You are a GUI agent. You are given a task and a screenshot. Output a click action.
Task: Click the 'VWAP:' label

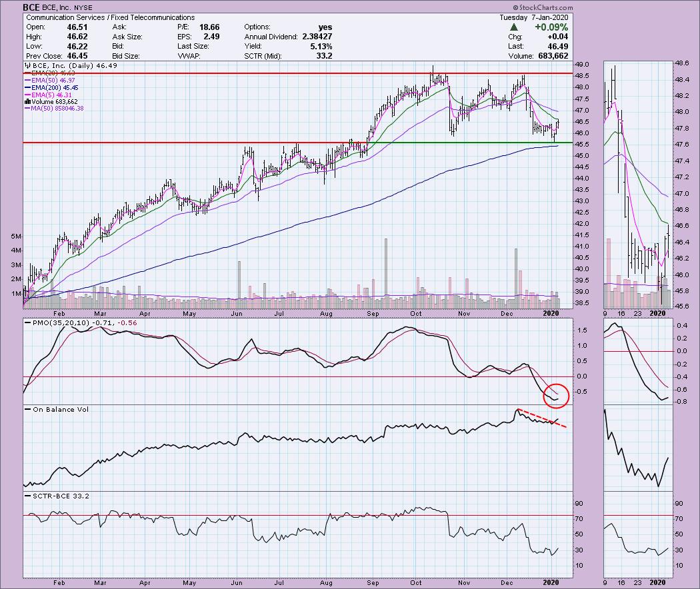189,56
